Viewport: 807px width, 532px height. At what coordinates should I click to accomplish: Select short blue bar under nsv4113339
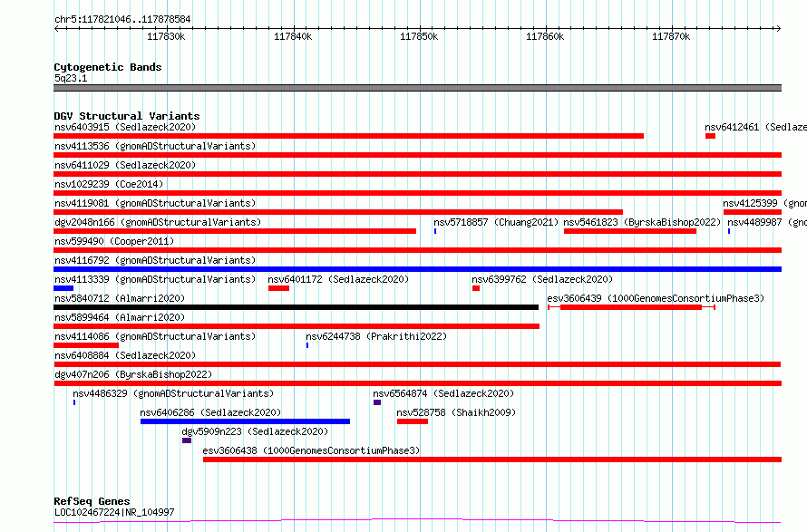[63, 288]
